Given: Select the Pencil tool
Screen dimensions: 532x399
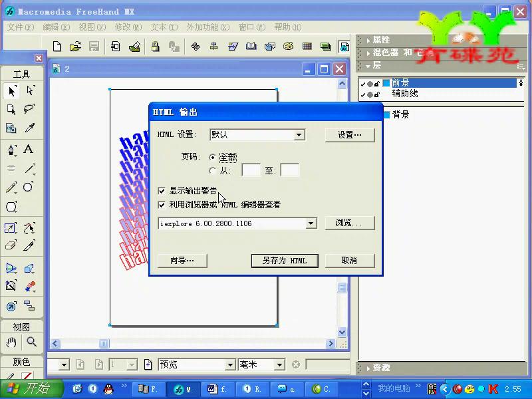Looking at the screenshot, I should (x=11, y=187).
